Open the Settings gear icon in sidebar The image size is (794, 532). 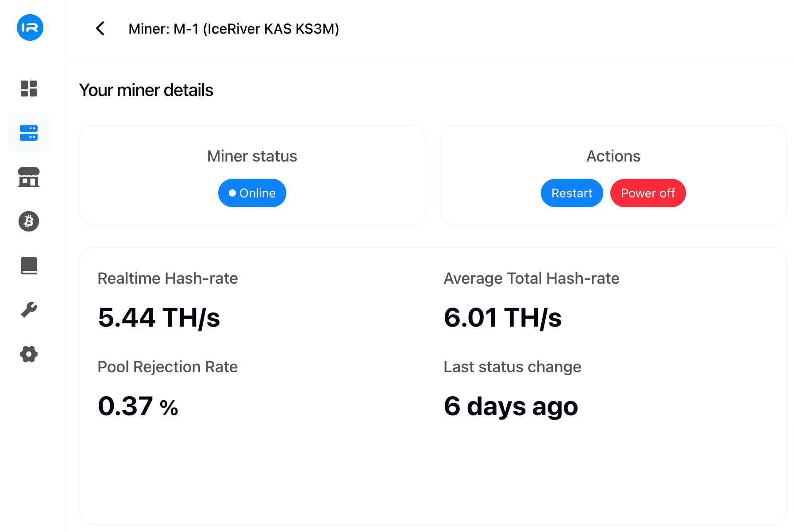(x=29, y=354)
